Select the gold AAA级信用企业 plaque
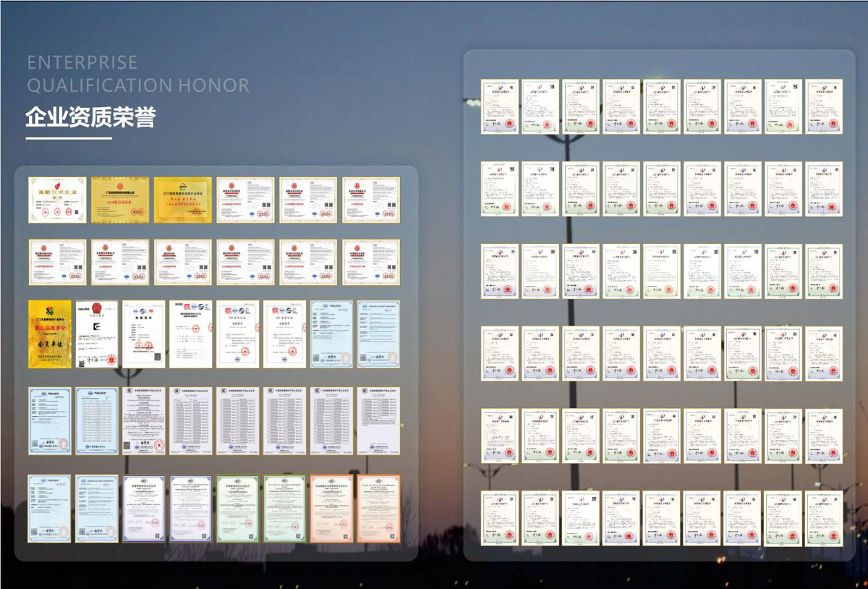This screenshot has height=589, width=868. coord(120,200)
